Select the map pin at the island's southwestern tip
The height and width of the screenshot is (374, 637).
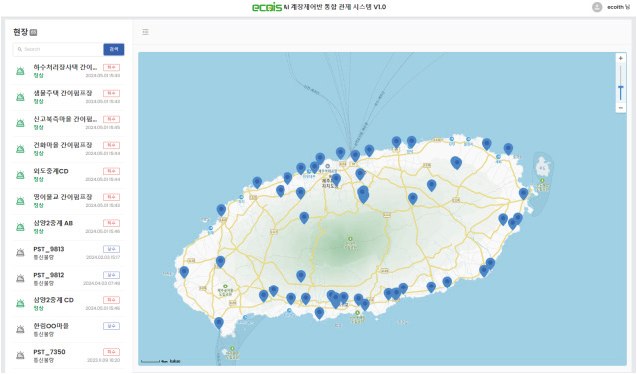coord(219,323)
